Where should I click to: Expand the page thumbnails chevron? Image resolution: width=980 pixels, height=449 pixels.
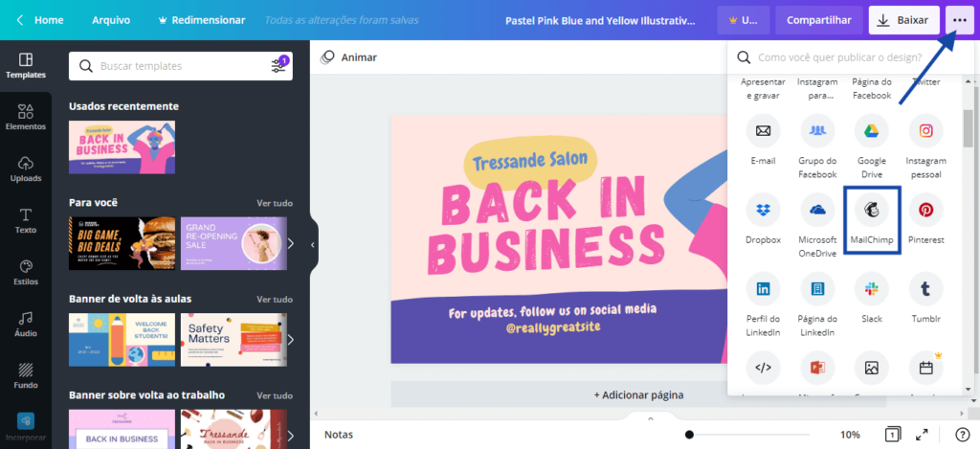(650, 418)
